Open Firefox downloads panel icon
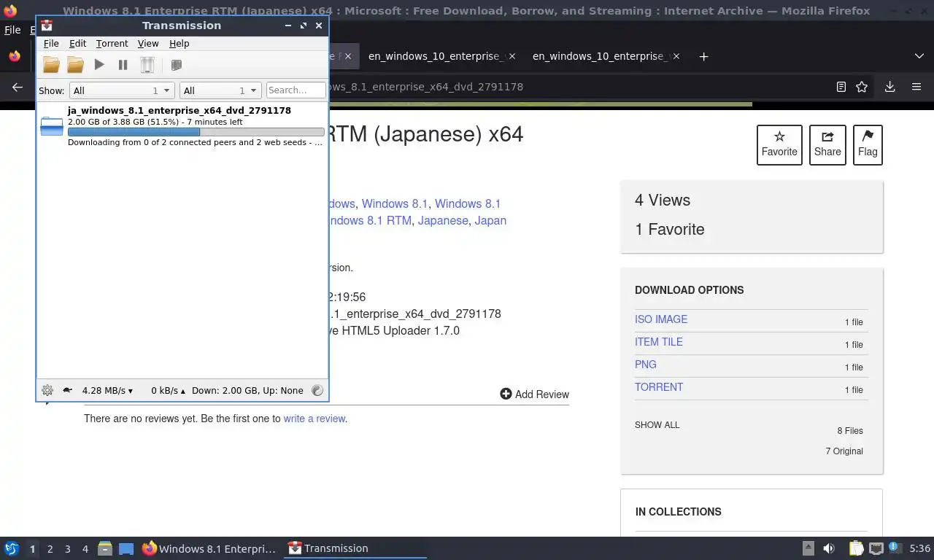This screenshot has width=934, height=560. click(x=889, y=87)
